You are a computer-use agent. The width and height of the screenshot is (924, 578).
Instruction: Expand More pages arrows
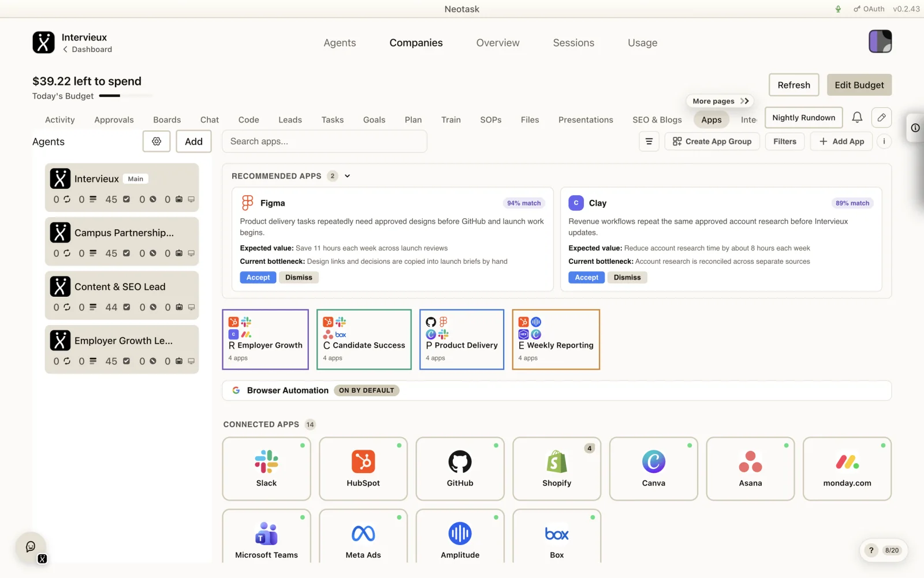(x=744, y=101)
